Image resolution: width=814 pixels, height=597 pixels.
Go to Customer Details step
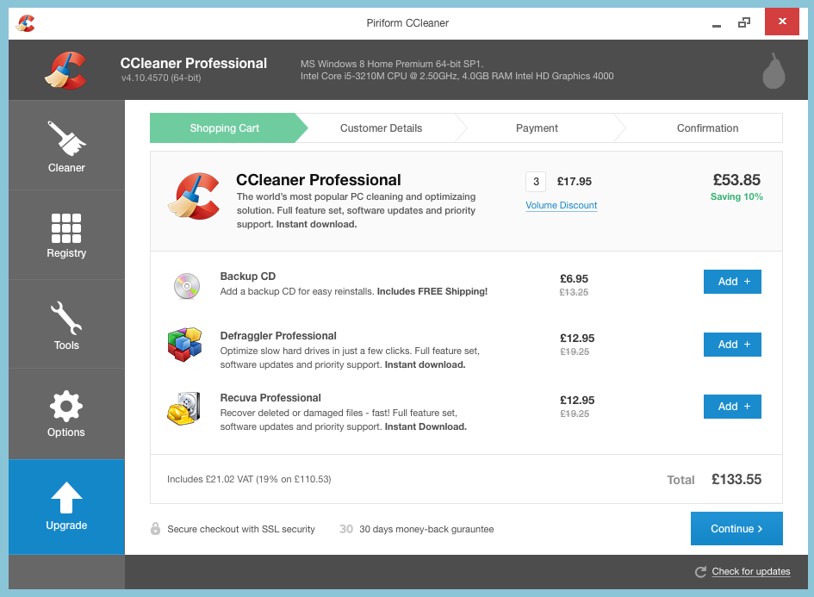pos(381,128)
